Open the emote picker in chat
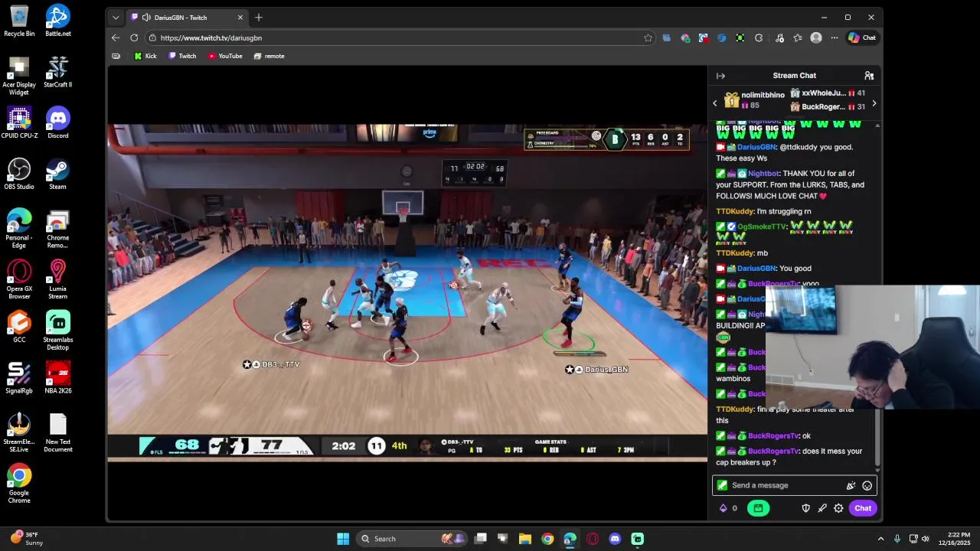This screenshot has width=980, height=551. click(x=867, y=485)
